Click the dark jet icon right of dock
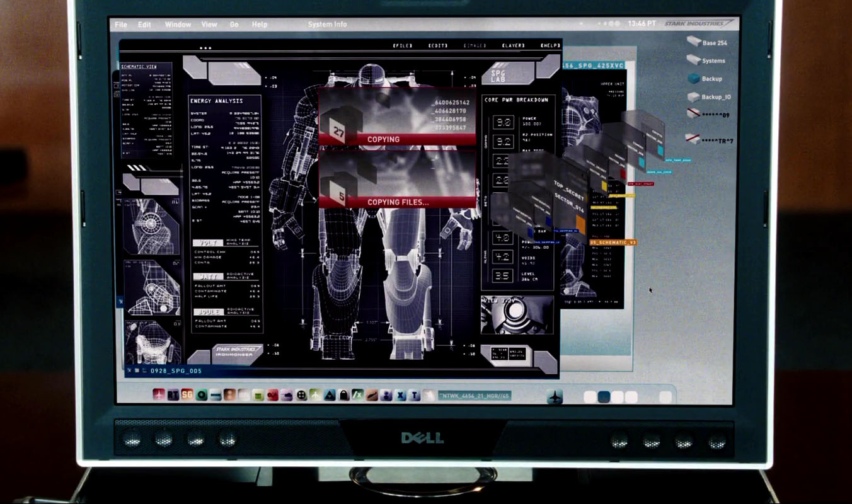Screen dimensions: 852x504 pyautogui.click(x=555, y=397)
